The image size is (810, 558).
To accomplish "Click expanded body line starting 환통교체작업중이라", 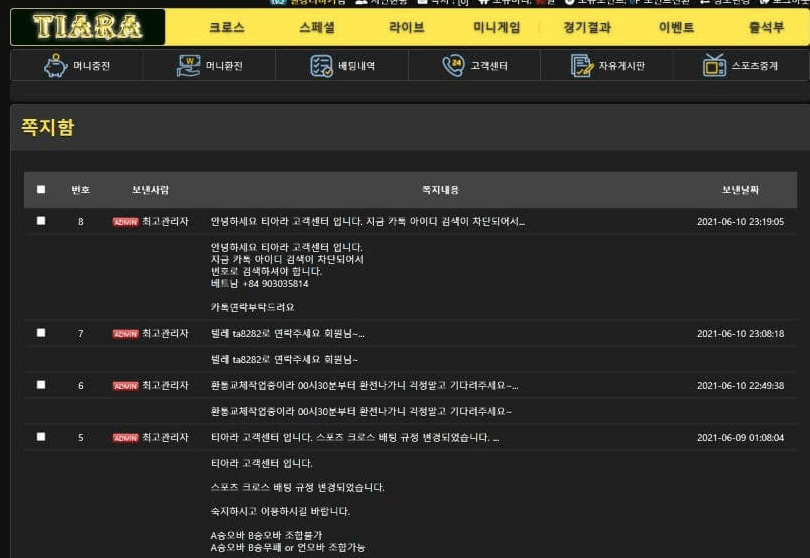I will pos(361,412).
